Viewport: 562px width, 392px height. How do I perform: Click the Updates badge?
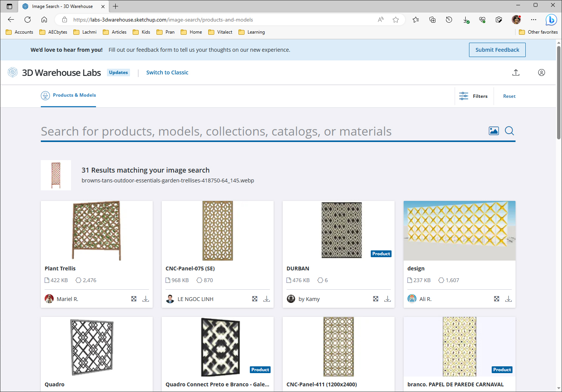coord(118,73)
